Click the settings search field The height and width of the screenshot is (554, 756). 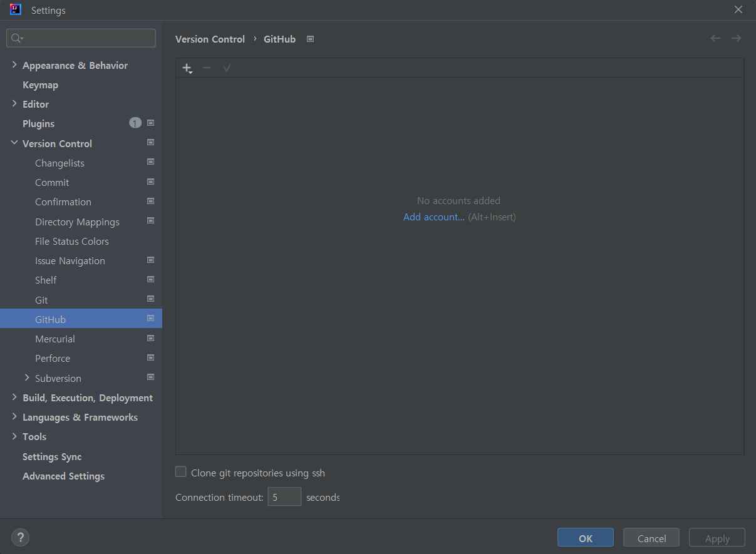tap(81, 38)
